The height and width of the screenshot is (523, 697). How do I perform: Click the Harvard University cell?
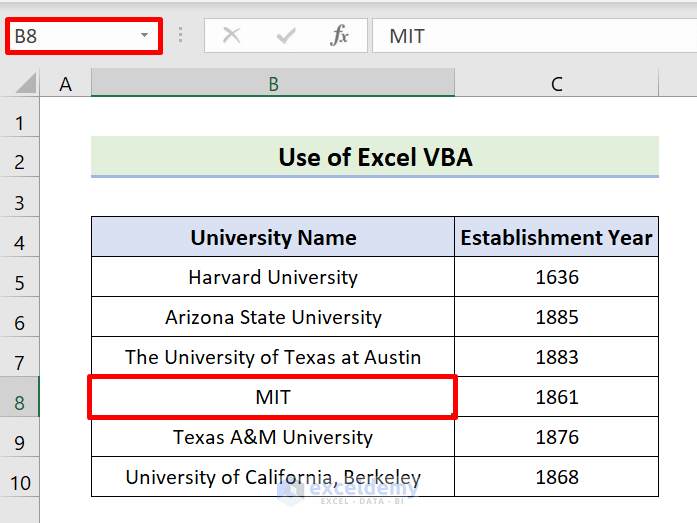click(273, 277)
